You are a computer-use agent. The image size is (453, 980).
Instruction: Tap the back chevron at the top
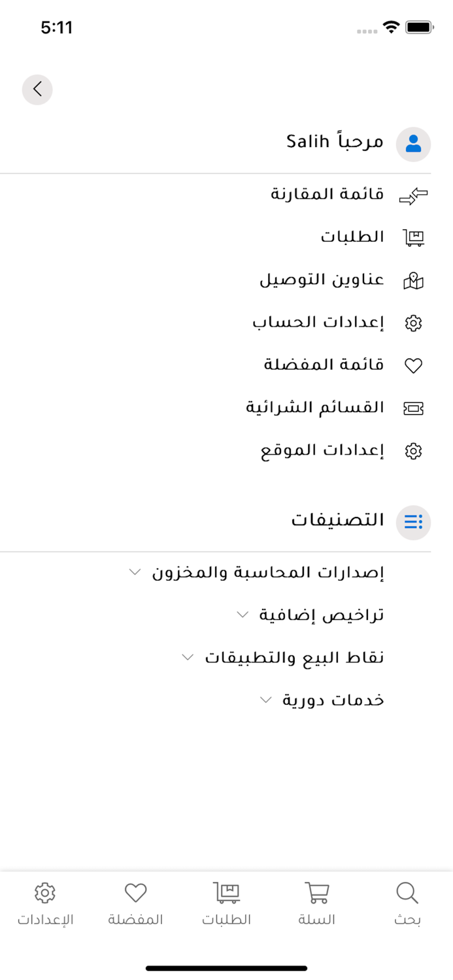pyautogui.click(x=37, y=90)
